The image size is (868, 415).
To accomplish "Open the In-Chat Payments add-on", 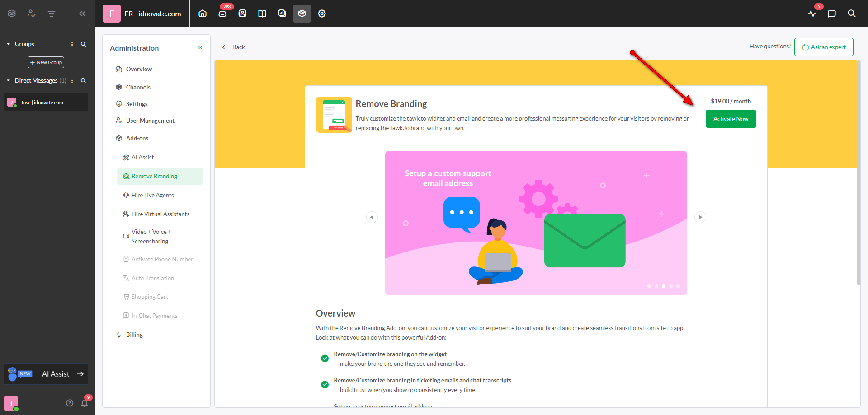I will (160, 316).
